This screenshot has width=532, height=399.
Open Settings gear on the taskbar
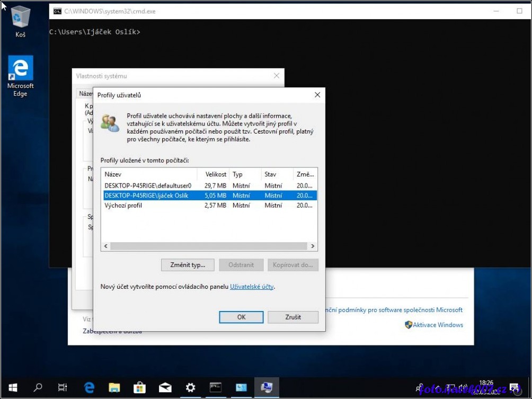190,387
